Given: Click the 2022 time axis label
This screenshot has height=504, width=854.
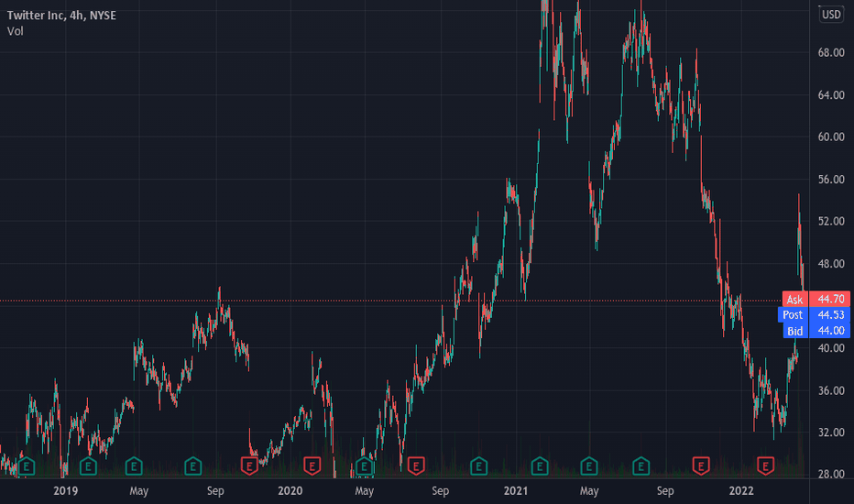Looking at the screenshot, I should click(741, 491).
